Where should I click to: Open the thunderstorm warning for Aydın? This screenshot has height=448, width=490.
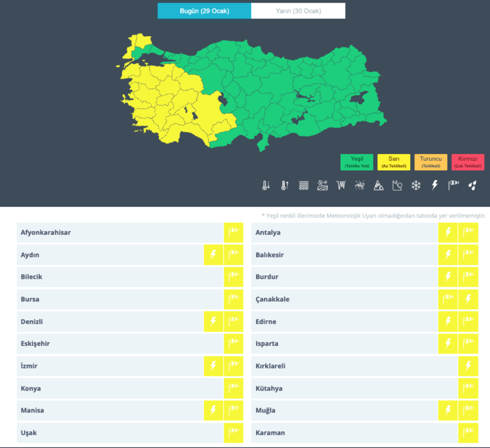(213, 255)
